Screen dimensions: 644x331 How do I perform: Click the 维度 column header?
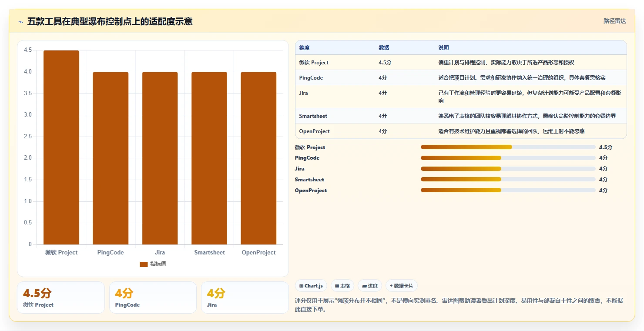coord(305,48)
